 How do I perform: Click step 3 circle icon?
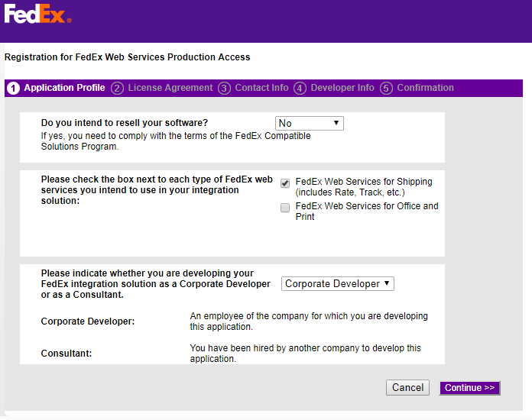click(224, 89)
